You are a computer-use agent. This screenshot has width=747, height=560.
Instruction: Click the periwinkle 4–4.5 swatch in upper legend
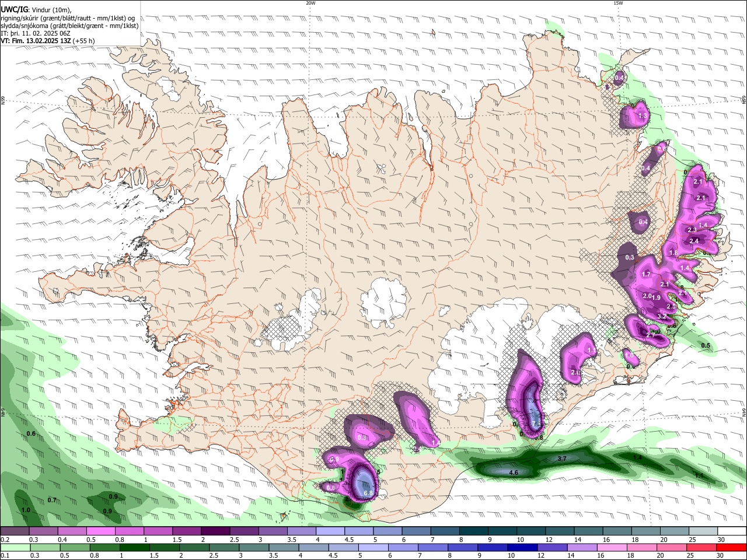point(330,531)
